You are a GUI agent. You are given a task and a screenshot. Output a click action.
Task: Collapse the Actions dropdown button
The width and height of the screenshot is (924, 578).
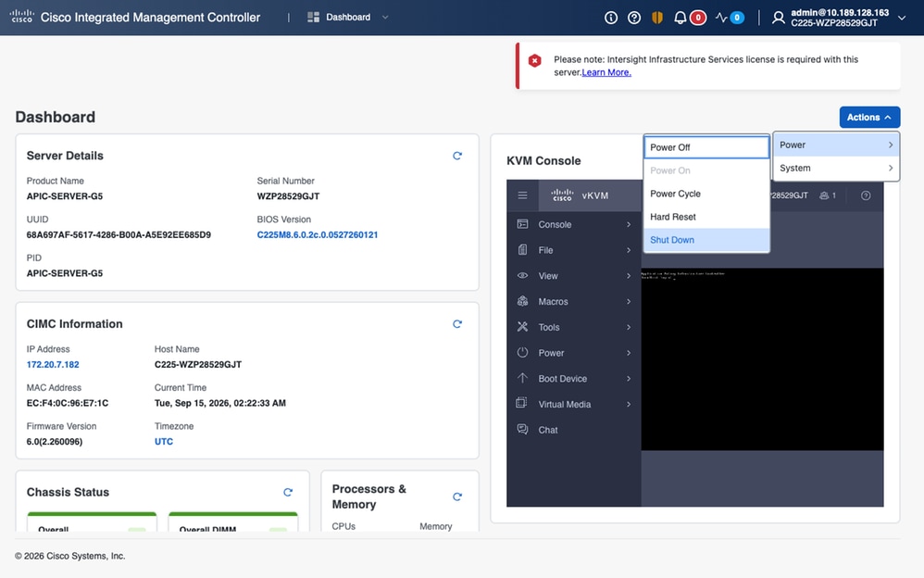pyautogui.click(x=869, y=117)
